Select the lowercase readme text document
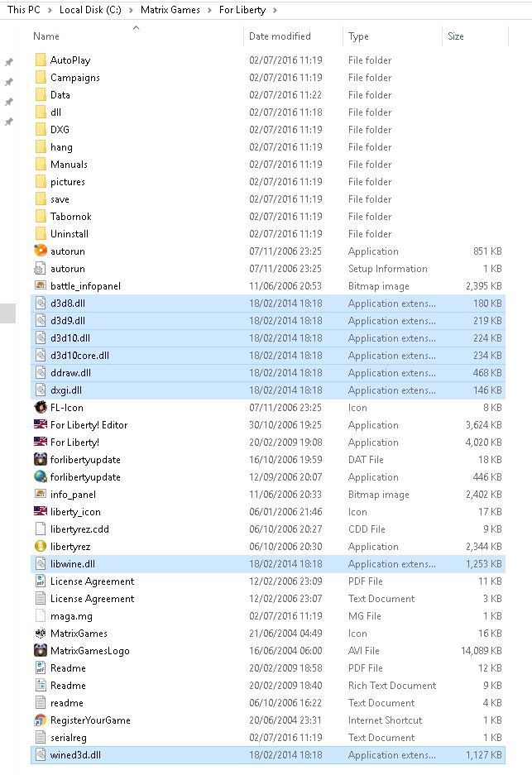 [67, 702]
